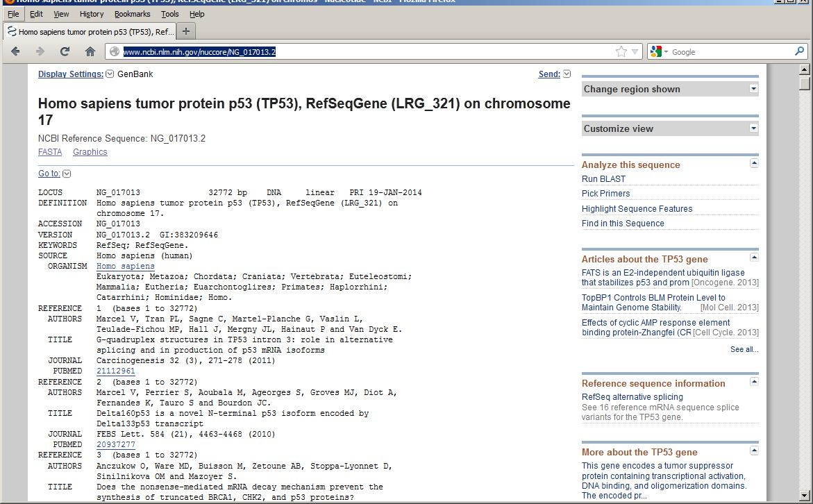Viewport: 813px width, 504px height.
Task: Open the View menu
Action: (x=61, y=14)
